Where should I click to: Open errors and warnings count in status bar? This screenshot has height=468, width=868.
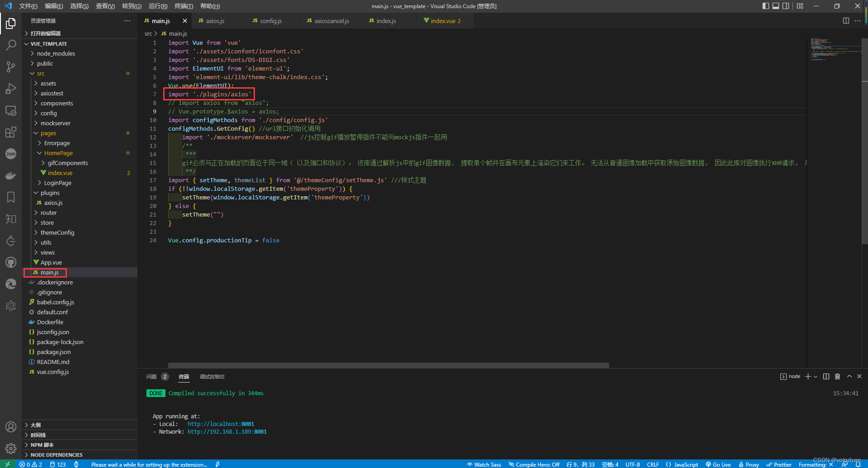coord(31,464)
